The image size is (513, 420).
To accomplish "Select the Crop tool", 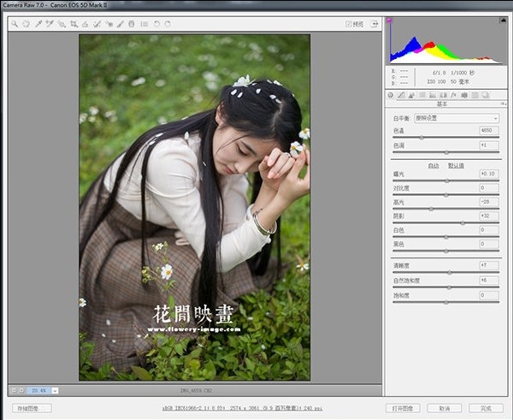I will 74,24.
